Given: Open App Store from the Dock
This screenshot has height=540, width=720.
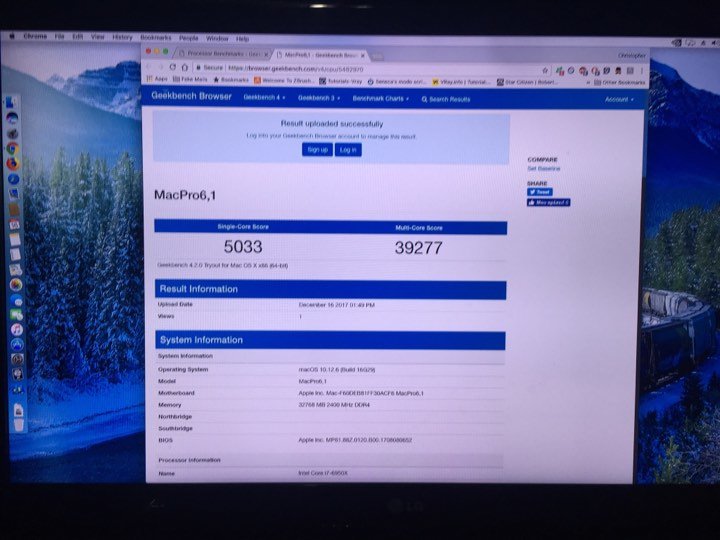Looking at the screenshot, I should 17,344.
